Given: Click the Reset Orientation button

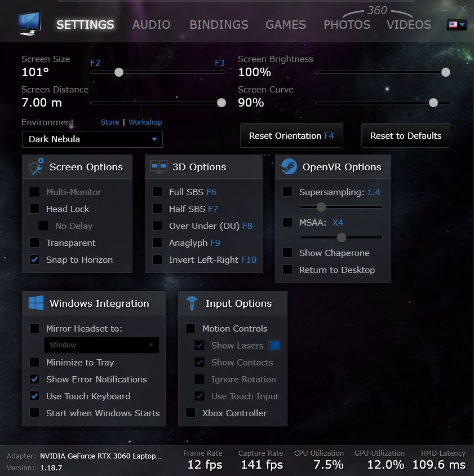Looking at the screenshot, I should click(291, 136).
